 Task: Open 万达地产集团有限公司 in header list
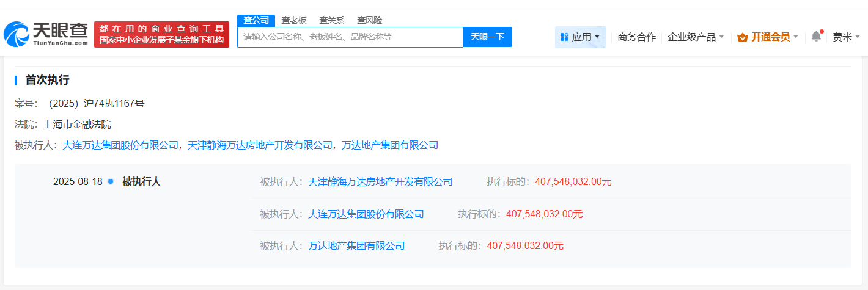click(390, 145)
